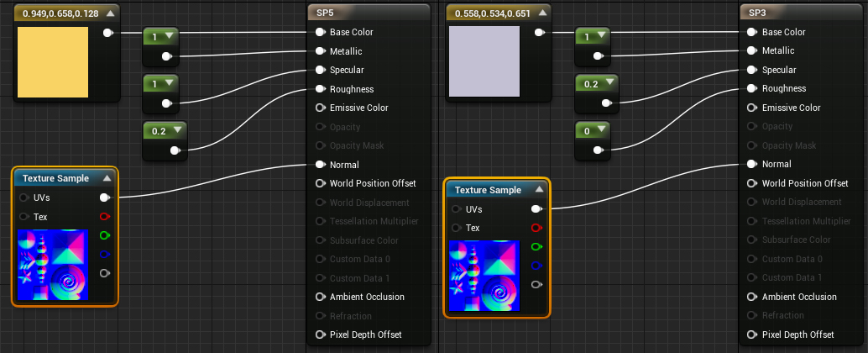Image resolution: width=868 pixels, height=353 pixels.
Task: Click green channel output of SP5's Texture Sample
Action: coord(105,235)
